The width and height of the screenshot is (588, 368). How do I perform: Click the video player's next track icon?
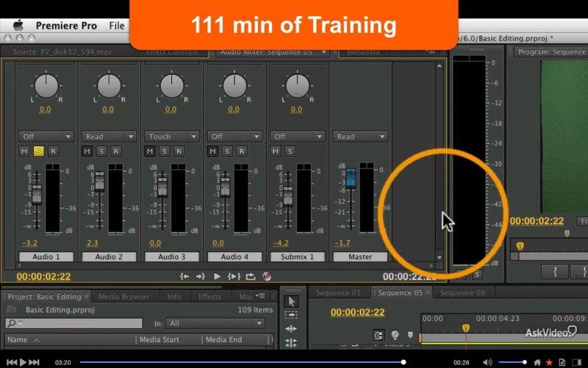click(x=34, y=362)
